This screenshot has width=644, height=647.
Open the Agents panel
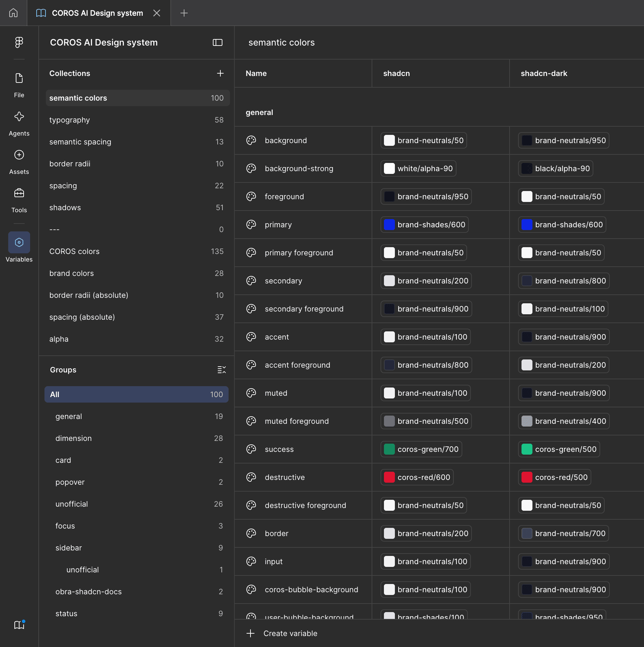point(19,124)
